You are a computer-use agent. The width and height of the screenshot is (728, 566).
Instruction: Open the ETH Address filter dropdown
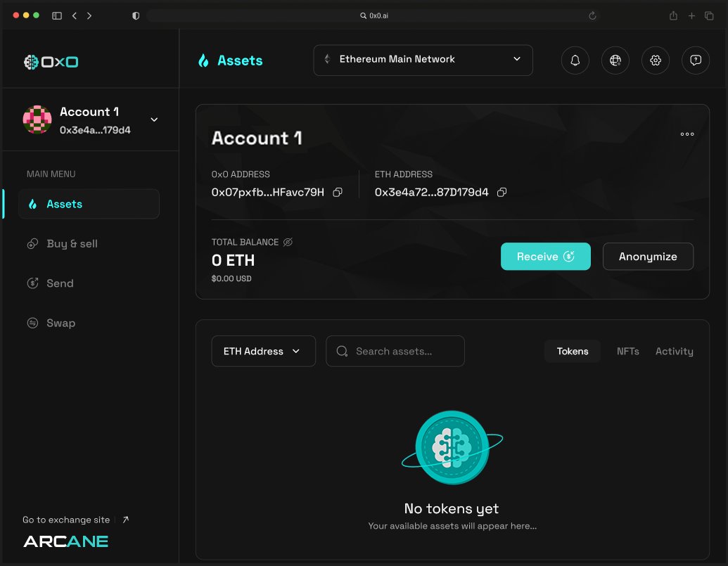coord(263,351)
